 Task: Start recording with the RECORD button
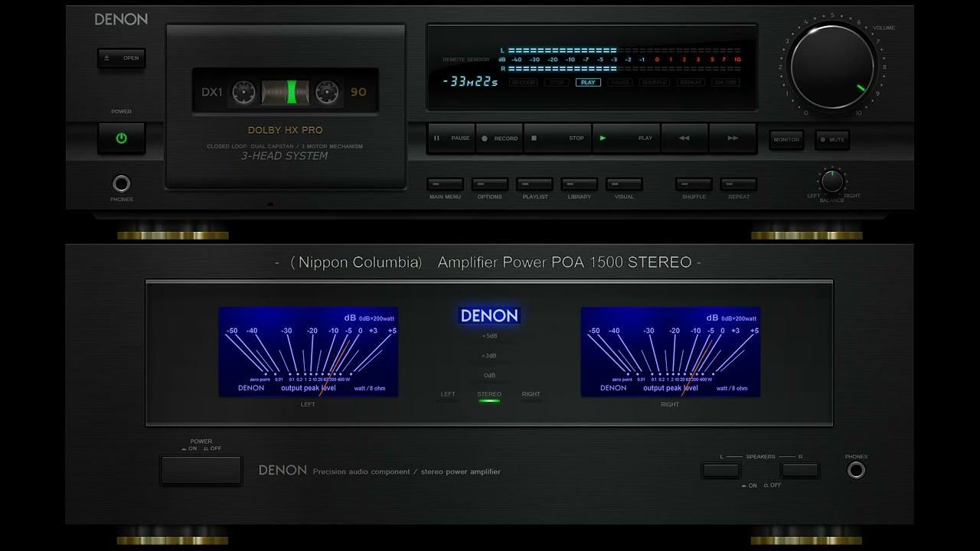coord(499,139)
